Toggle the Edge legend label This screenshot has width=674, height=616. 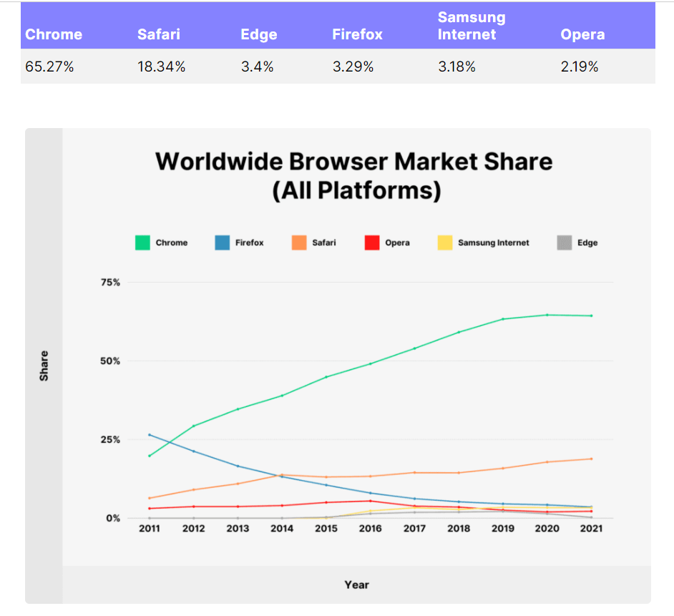[587, 243]
